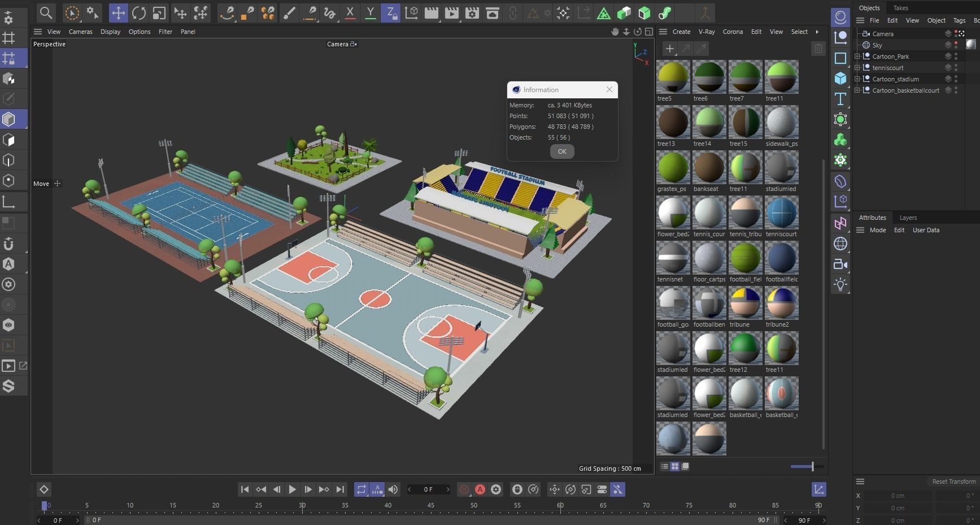Click the current frame field 0 F

pos(429,489)
